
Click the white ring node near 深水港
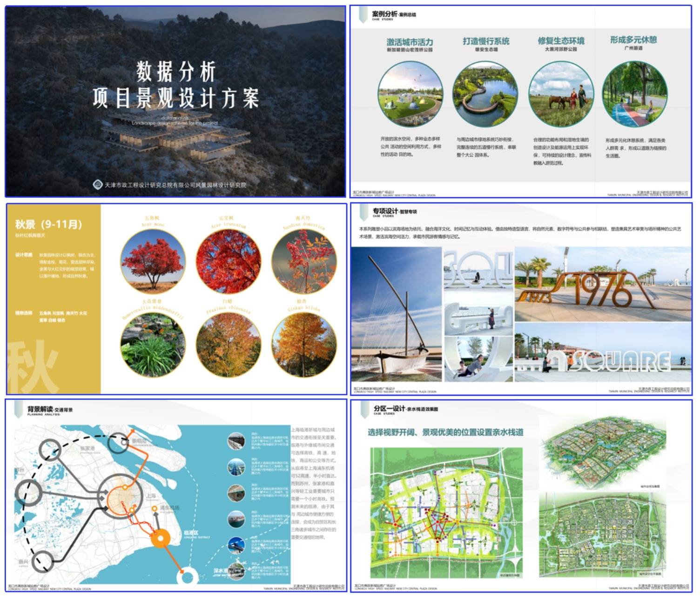[187, 577]
